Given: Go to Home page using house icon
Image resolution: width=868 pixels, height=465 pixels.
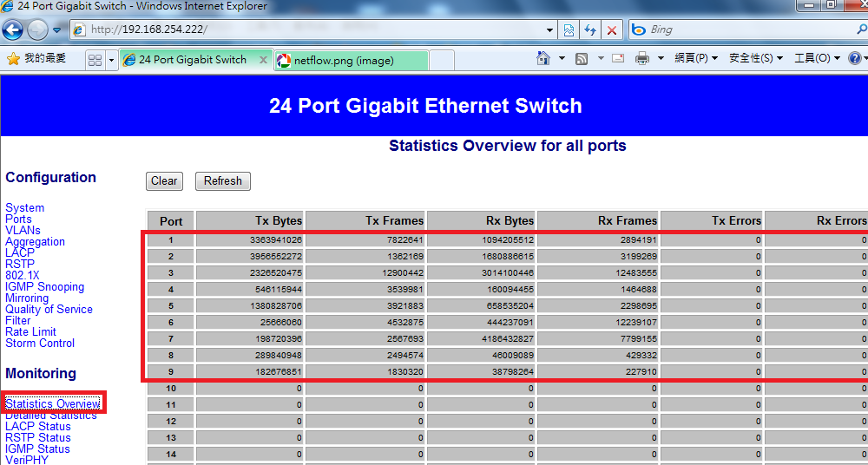Looking at the screenshot, I should point(543,59).
